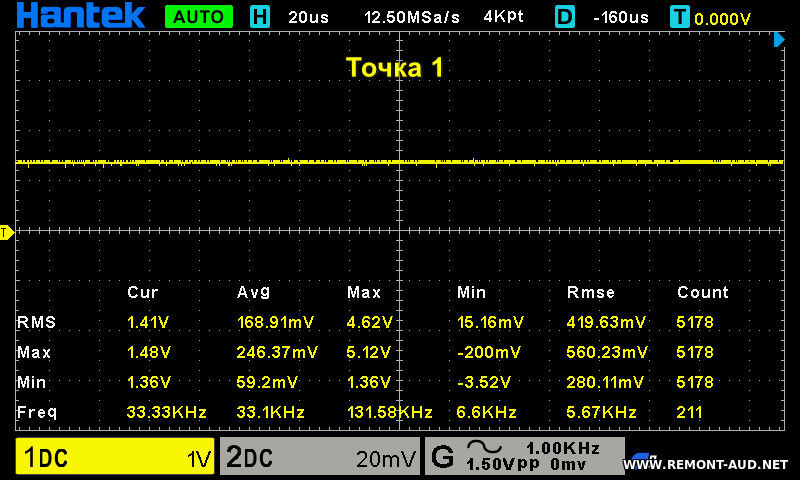800x480 pixels.
Task: Click the RMS row label
Action: coord(36,322)
